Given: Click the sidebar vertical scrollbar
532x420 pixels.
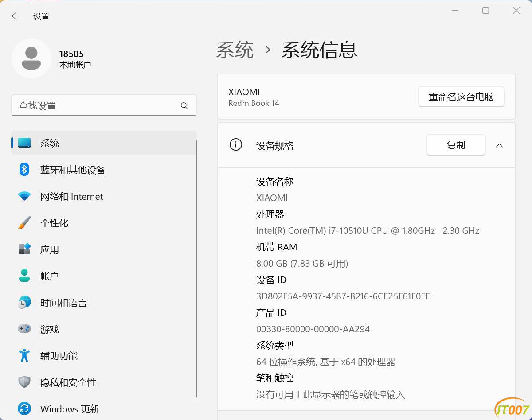Looking at the screenshot, I should [196, 268].
